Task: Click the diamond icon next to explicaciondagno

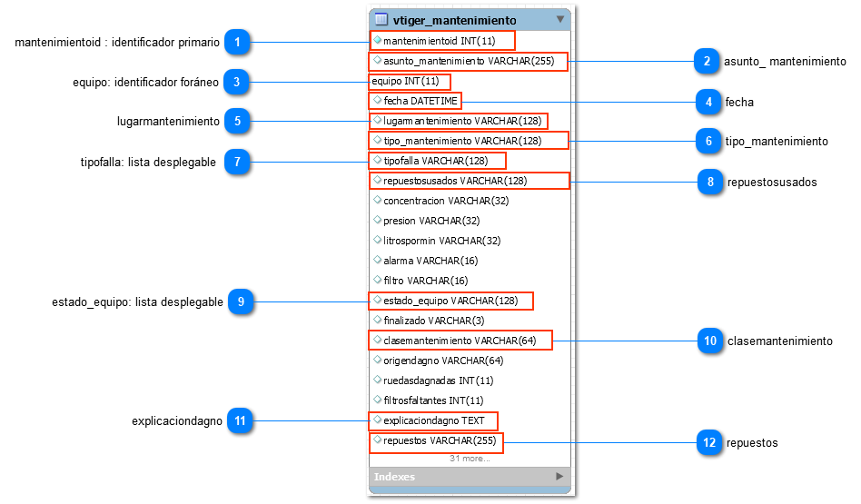Action: click(377, 420)
